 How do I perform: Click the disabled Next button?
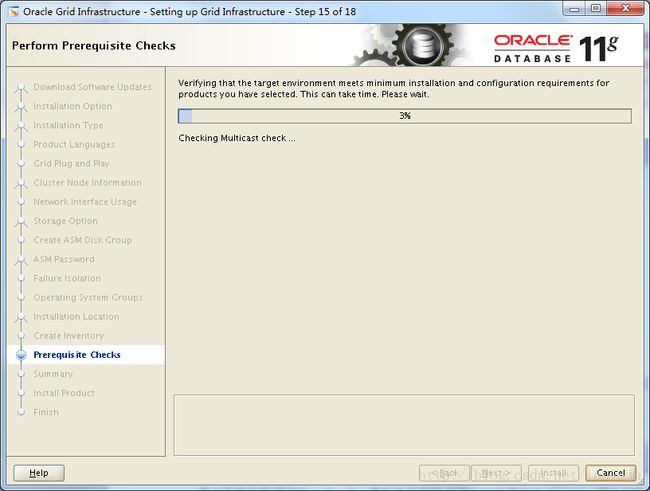click(x=496, y=473)
